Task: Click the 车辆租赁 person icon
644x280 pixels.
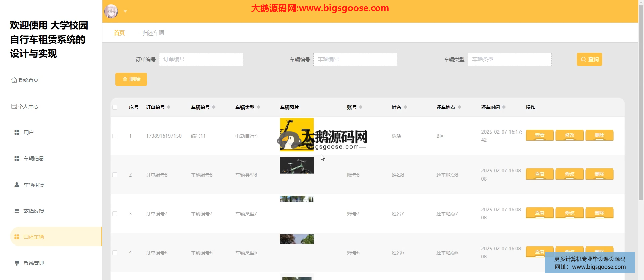Action: pos(17,185)
